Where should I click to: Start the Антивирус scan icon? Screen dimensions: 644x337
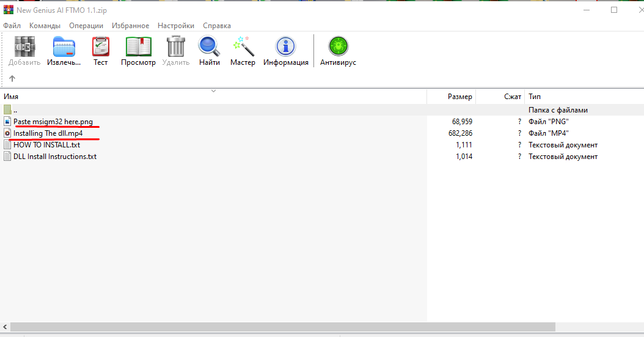pyautogui.click(x=338, y=46)
